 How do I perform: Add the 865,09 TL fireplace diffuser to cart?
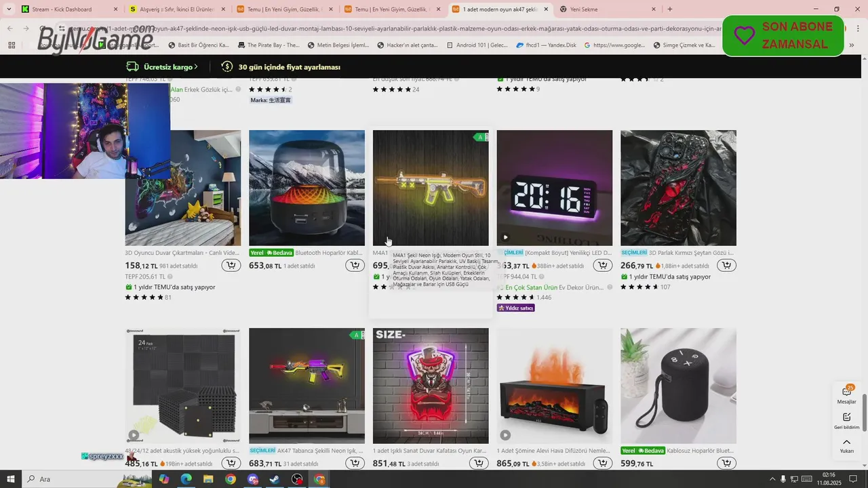[603, 463]
